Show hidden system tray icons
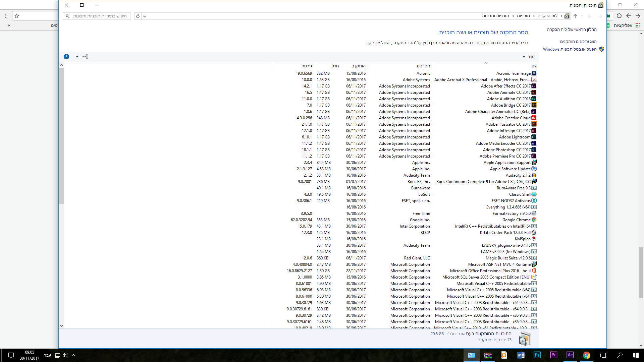This screenshot has height=362, width=644. [73, 355]
